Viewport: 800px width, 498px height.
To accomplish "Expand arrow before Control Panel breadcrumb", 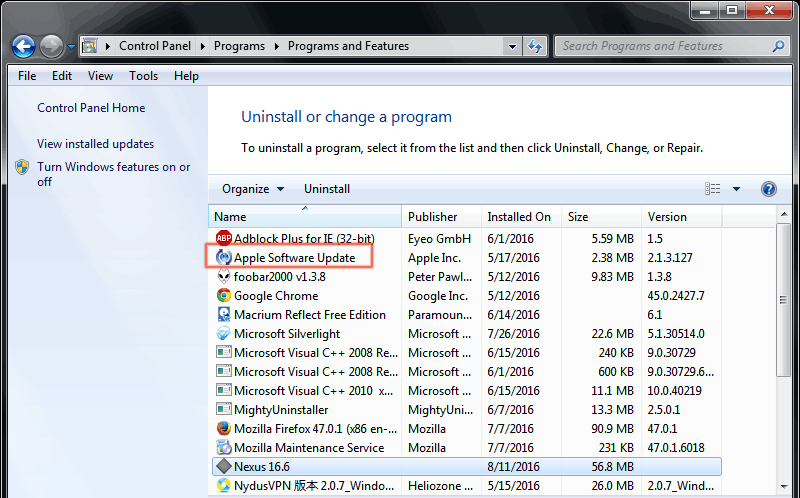I will (x=108, y=46).
